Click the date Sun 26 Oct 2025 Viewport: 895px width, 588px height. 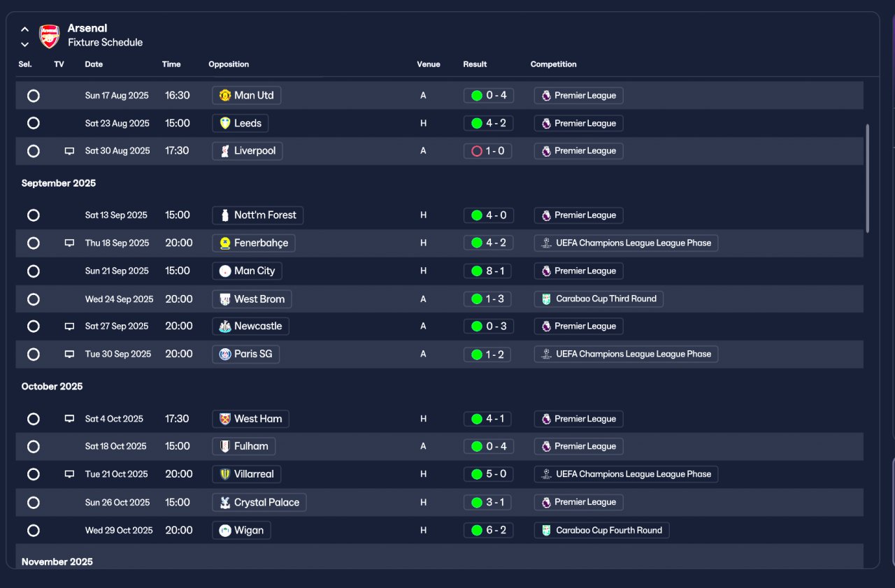[x=117, y=502]
